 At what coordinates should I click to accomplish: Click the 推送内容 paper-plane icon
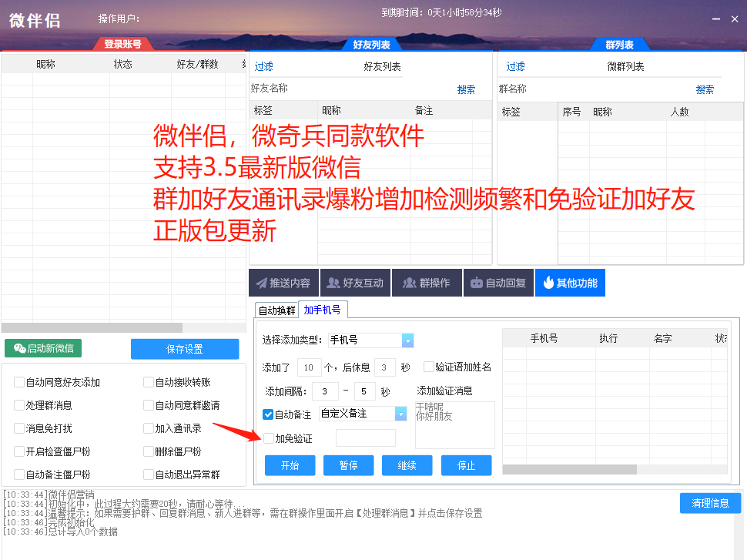(x=261, y=283)
